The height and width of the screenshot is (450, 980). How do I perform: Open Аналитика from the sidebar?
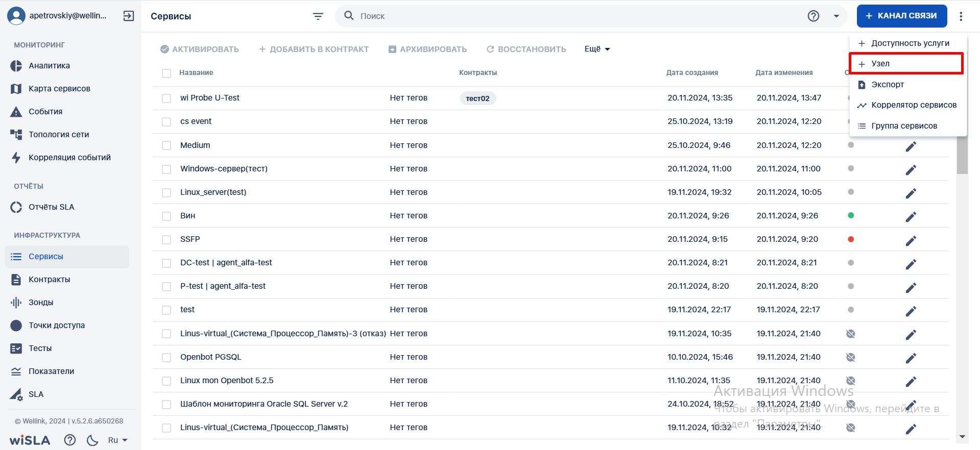point(49,66)
